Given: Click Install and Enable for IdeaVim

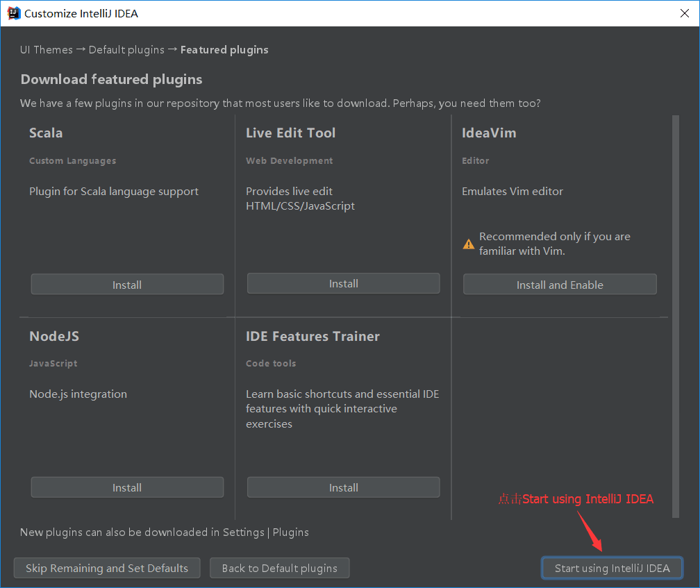Looking at the screenshot, I should [x=560, y=284].
